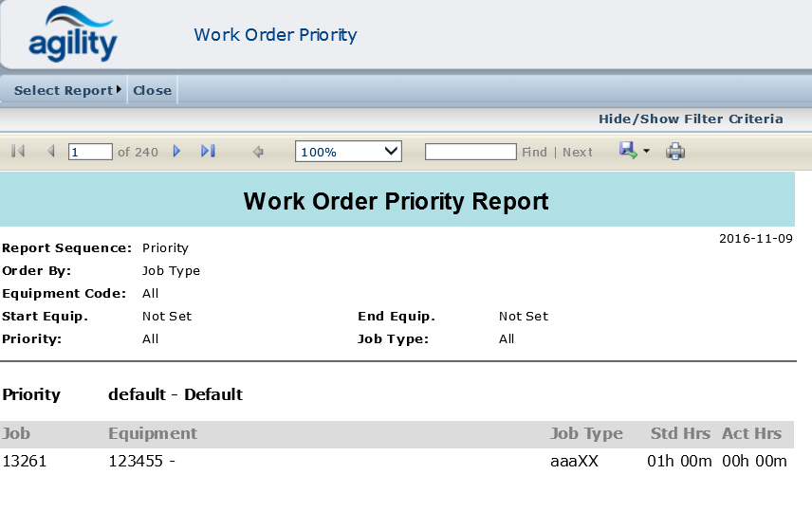Click back to parent report arrow
The height and width of the screenshot is (511, 812).
click(257, 152)
